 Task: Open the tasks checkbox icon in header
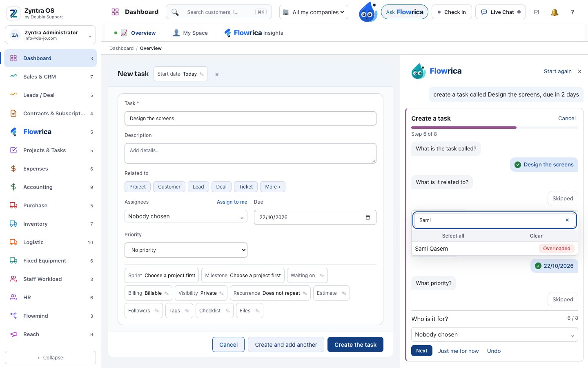(x=537, y=12)
